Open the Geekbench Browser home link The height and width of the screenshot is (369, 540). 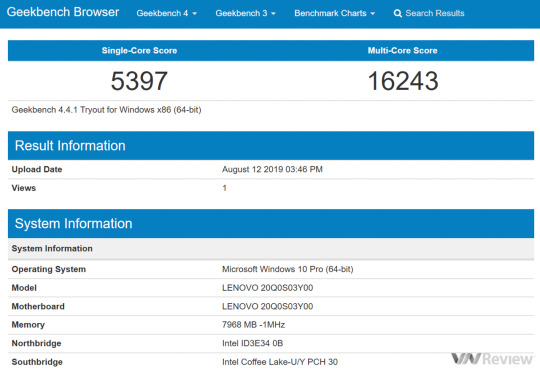tap(63, 12)
